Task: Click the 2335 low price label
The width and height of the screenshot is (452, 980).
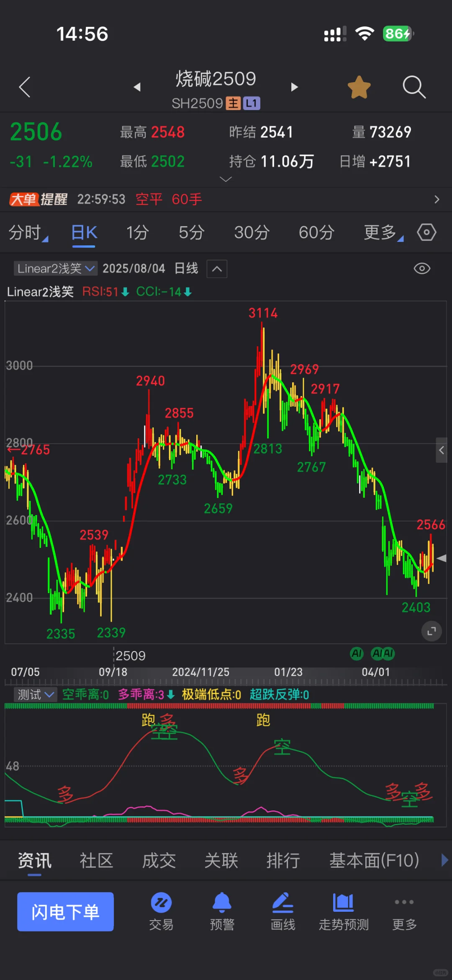Action: pyautogui.click(x=61, y=634)
